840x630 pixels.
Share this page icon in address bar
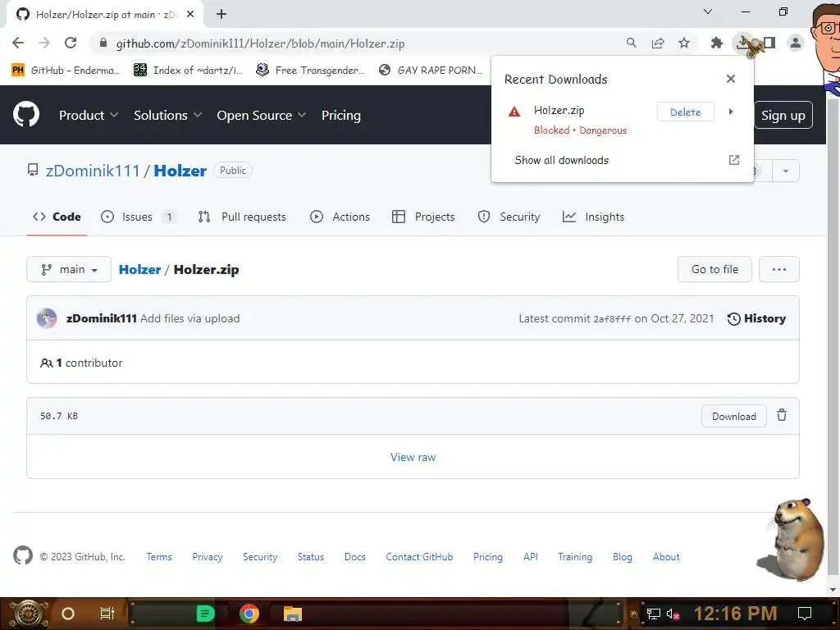coord(657,43)
